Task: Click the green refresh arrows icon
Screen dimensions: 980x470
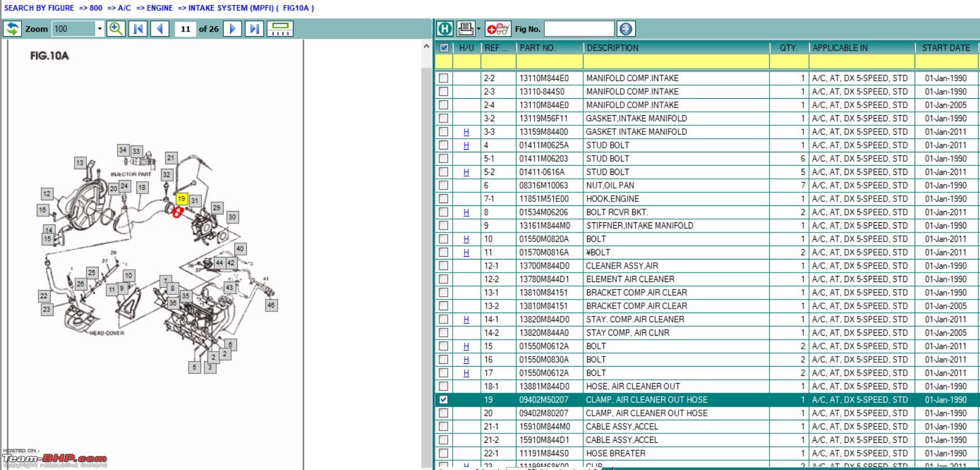Action: coord(12,29)
